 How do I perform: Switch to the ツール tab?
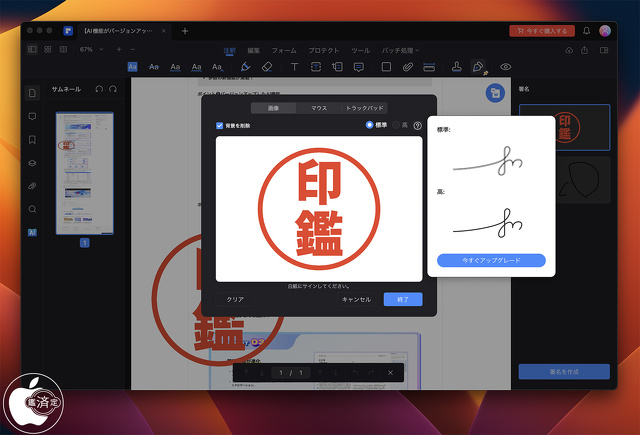click(x=360, y=51)
